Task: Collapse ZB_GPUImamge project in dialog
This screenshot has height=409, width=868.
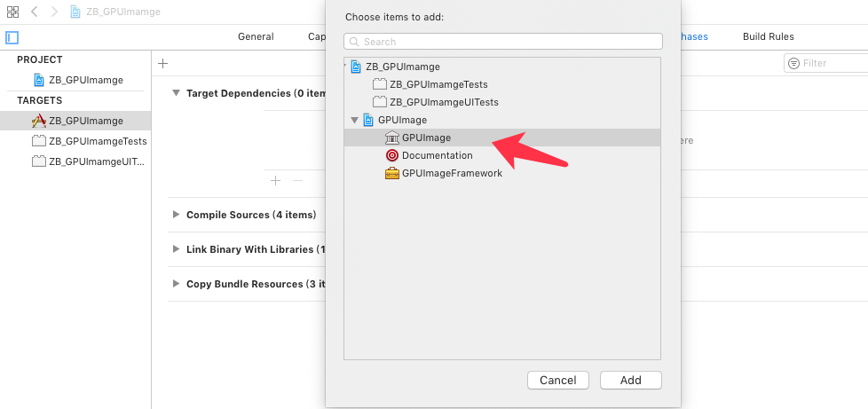Action: pyautogui.click(x=345, y=67)
